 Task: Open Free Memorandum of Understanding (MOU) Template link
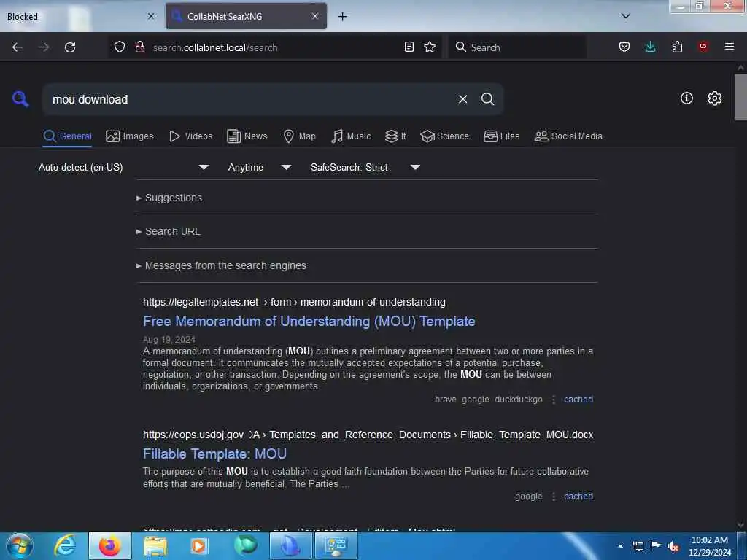[x=309, y=322]
